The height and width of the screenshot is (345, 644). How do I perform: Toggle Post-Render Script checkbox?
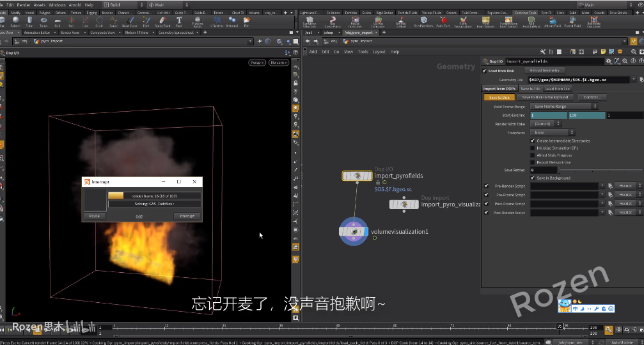[487, 213]
